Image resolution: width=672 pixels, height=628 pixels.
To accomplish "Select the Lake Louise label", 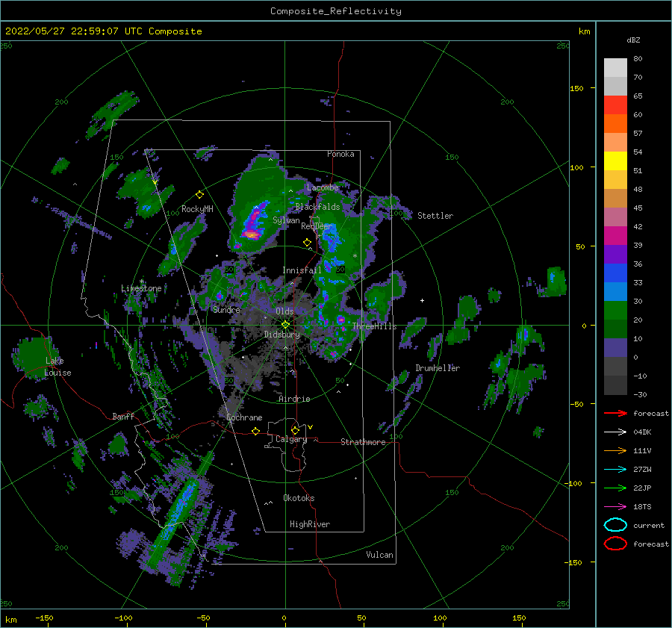I will tap(57, 367).
